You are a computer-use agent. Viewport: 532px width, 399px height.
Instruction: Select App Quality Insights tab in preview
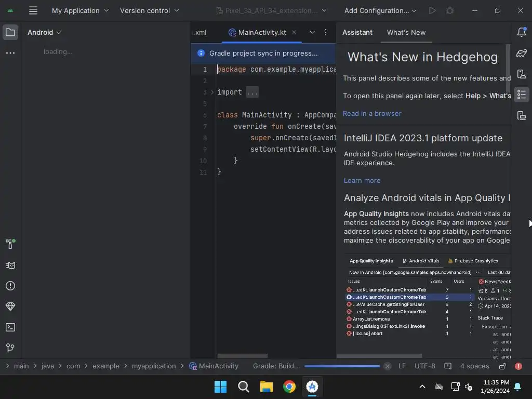(371, 261)
